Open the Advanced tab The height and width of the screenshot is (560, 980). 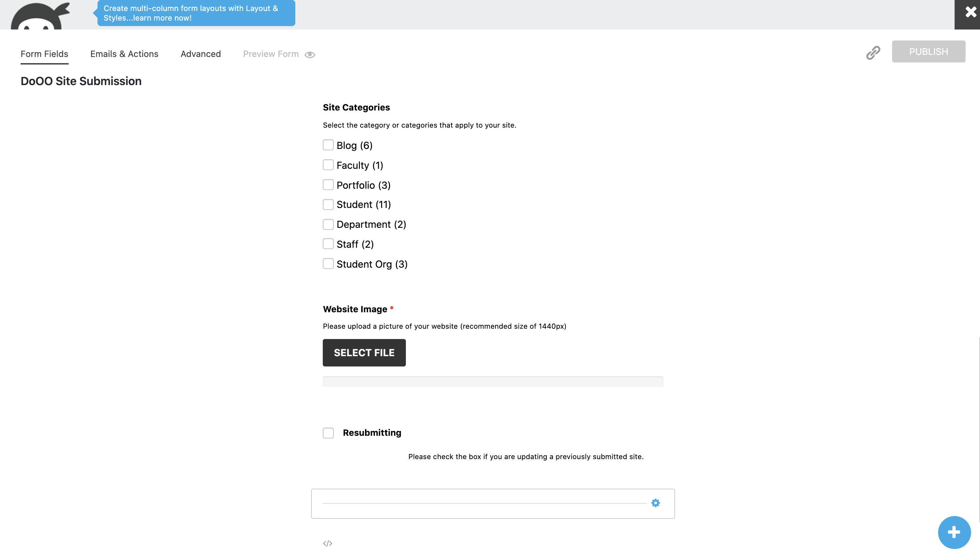[x=201, y=54]
